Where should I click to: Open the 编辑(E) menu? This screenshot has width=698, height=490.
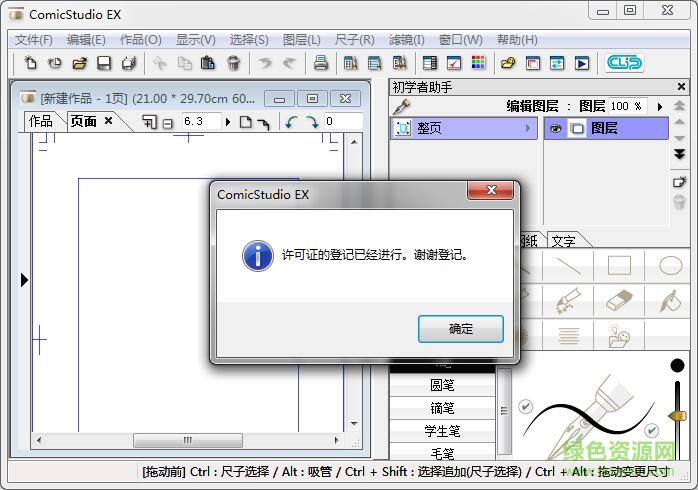(86, 40)
